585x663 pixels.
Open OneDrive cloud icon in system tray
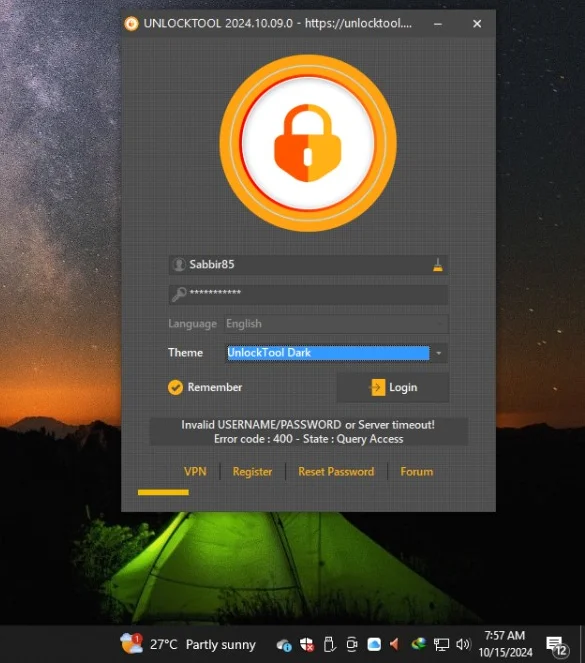click(x=284, y=645)
